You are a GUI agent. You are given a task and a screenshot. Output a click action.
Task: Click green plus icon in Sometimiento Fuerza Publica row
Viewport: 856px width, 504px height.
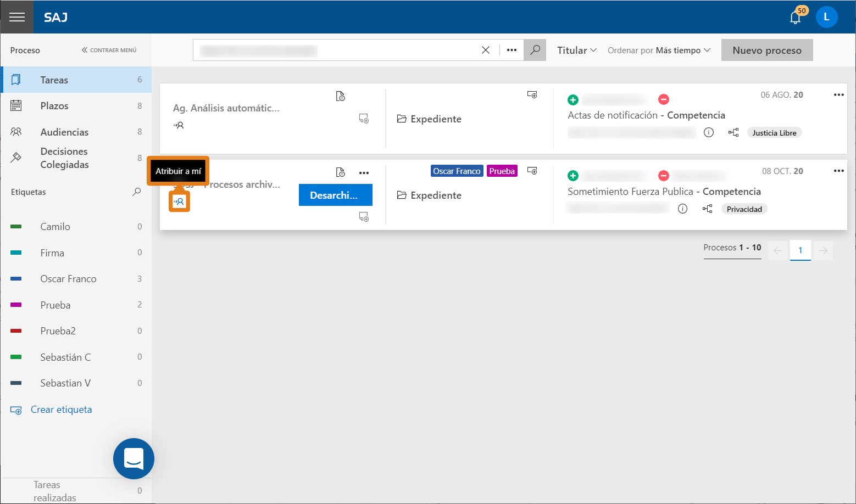click(573, 176)
